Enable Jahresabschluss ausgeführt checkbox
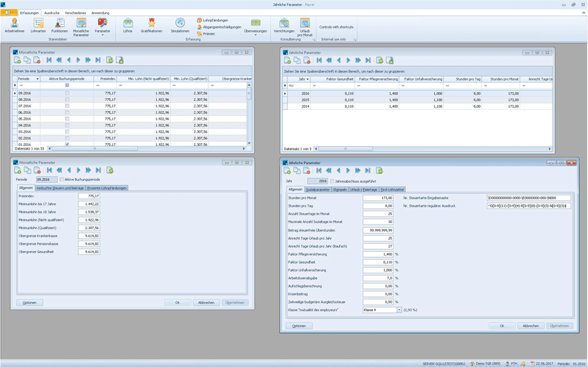Viewport: 588px width, 367px height. [x=333, y=181]
